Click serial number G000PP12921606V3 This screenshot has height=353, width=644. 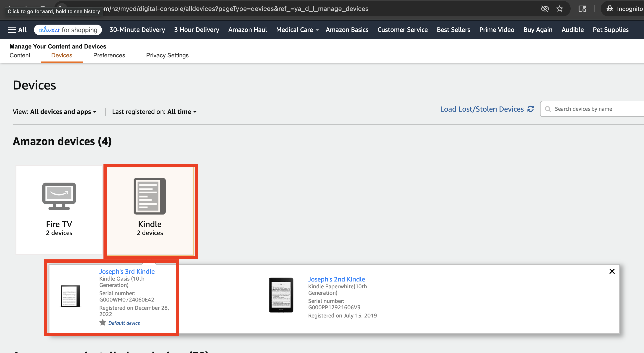tap(334, 307)
